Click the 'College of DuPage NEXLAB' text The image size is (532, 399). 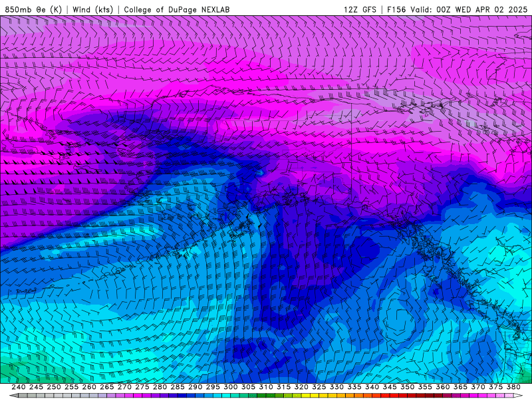click(177, 9)
